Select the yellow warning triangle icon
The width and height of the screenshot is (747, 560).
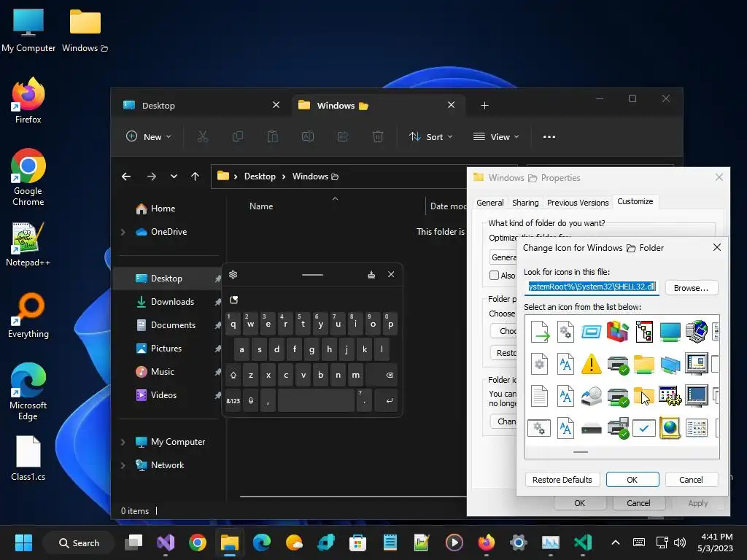591,365
